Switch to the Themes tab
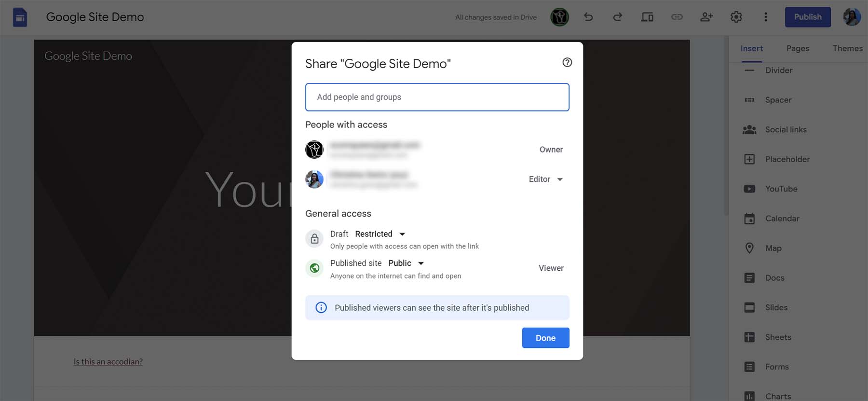Viewport: 868px width, 401px height. click(x=847, y=48)
